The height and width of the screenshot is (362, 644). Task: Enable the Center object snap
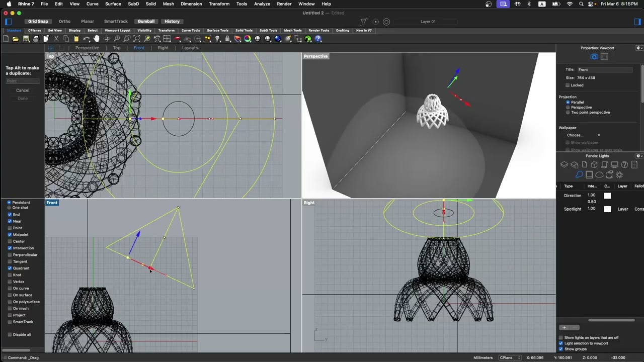pyautogui.click(x=10, y=241)
